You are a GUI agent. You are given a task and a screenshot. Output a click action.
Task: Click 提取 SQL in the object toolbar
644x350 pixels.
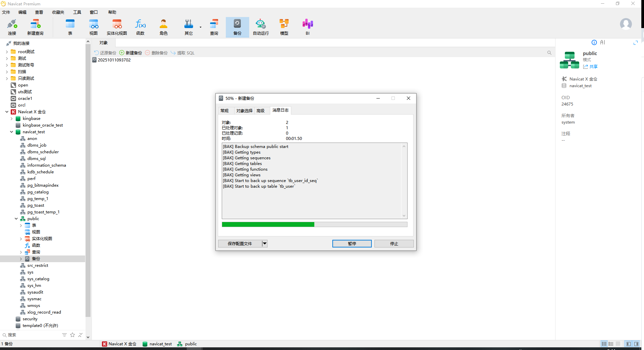183,53
